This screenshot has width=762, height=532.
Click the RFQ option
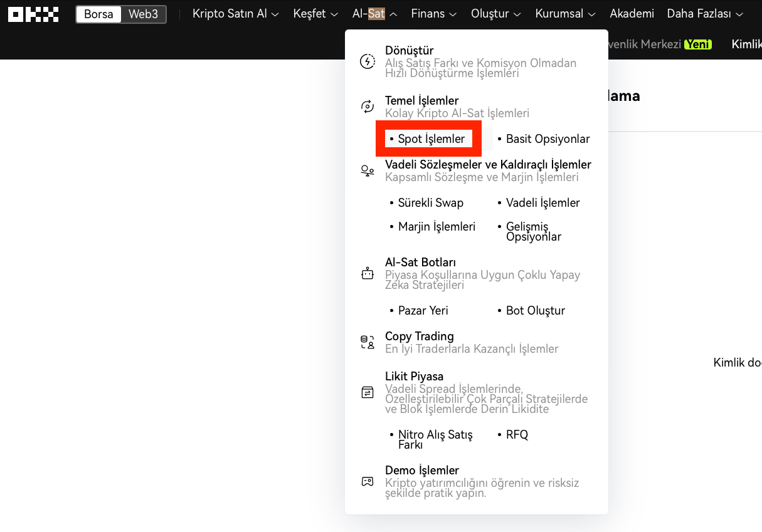click(x=517, y=435)
